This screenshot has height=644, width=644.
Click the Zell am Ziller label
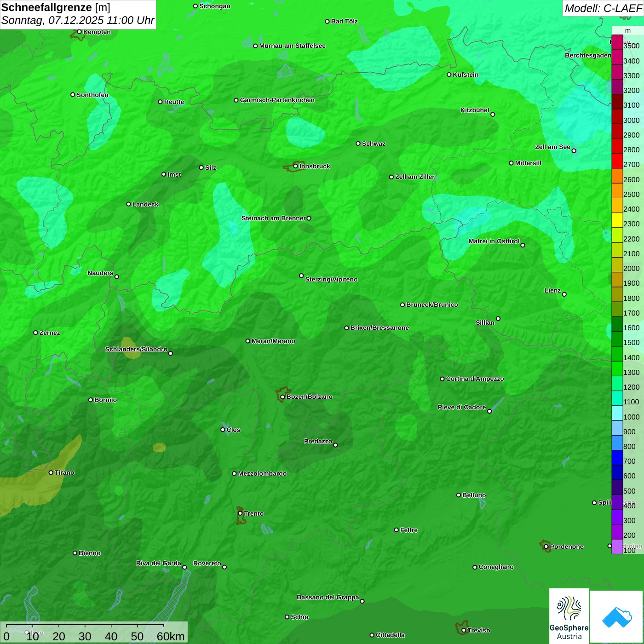point(415,177)
